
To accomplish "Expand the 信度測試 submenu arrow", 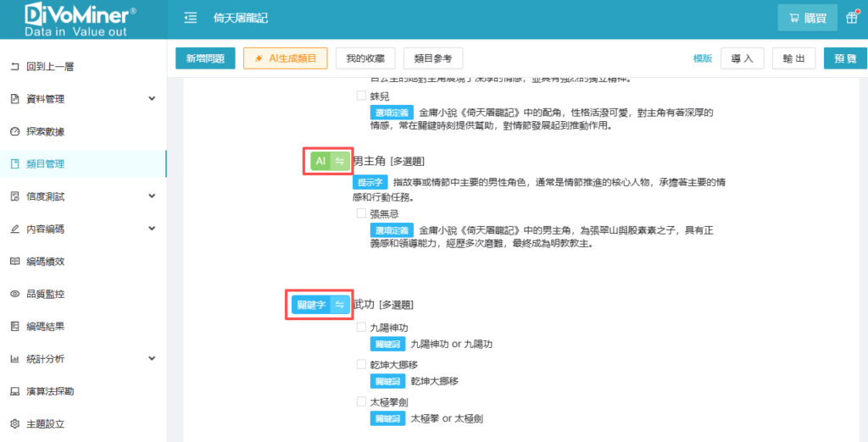I will pyautogui.click(x=152, y=196).
